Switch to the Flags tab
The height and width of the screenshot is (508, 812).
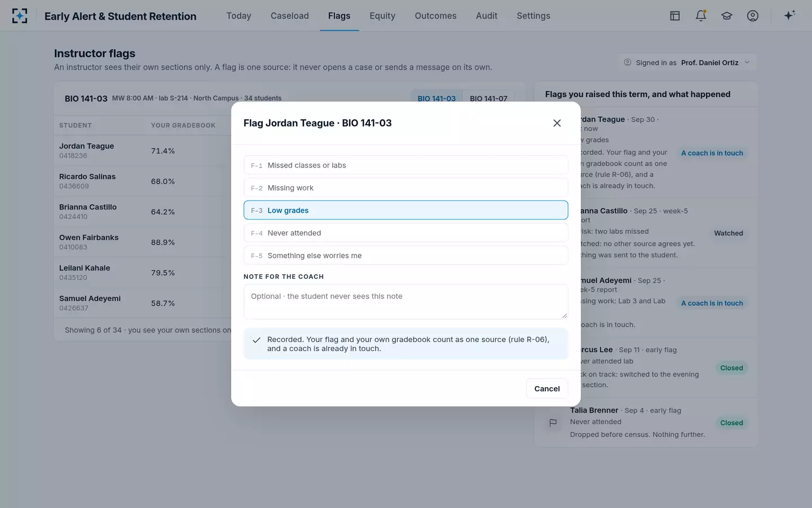tap(339, 16)
